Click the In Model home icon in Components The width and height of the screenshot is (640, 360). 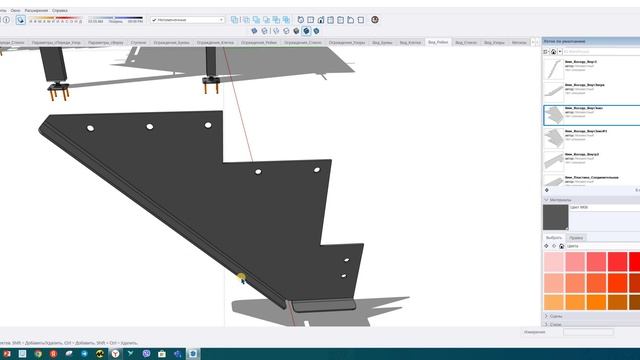point(553,52)
